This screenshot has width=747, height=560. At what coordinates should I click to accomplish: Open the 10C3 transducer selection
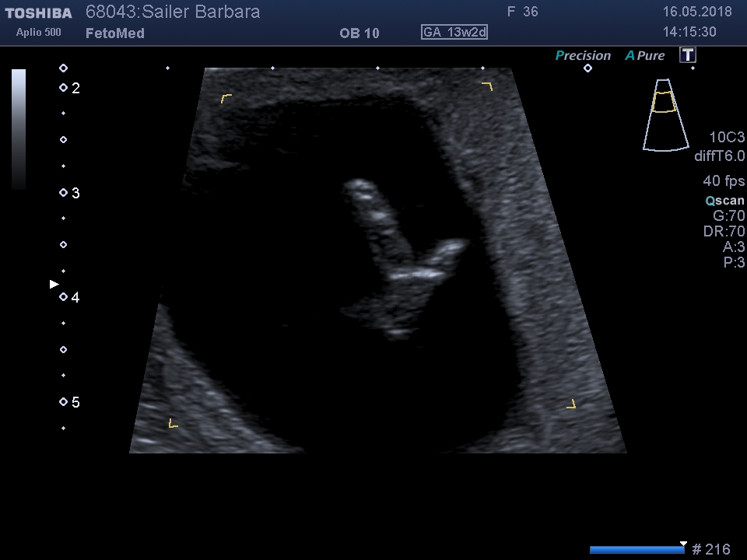pos(726,138)
